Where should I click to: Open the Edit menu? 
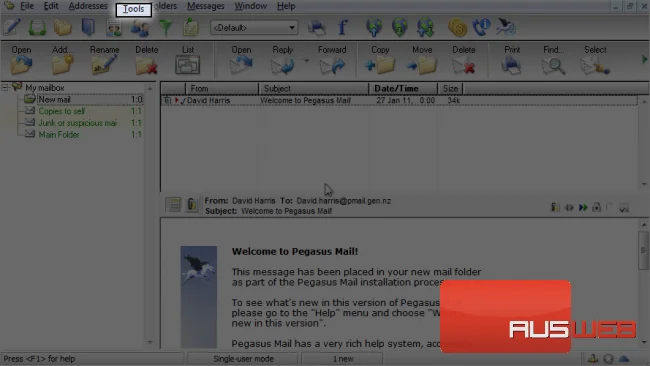[x=51, y=6]
